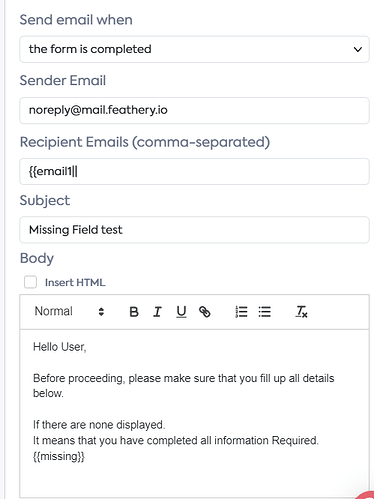Click the {{missing}} placeholder in body

59,456
